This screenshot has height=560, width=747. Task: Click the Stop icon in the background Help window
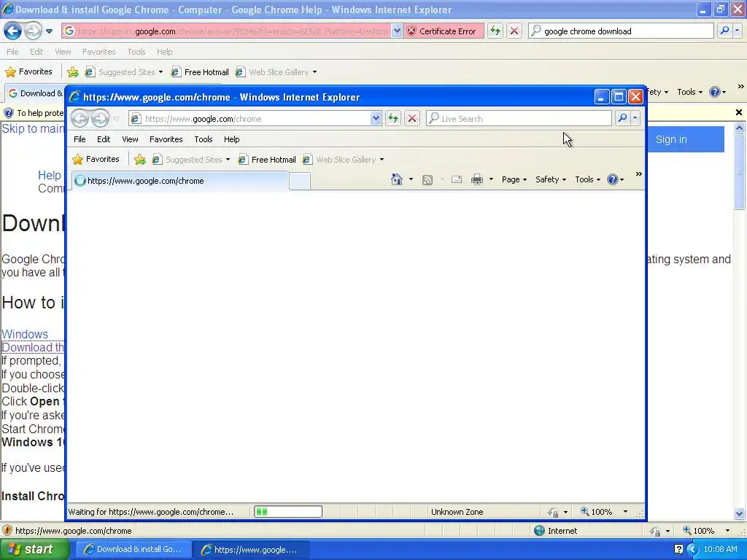(514, 31)
